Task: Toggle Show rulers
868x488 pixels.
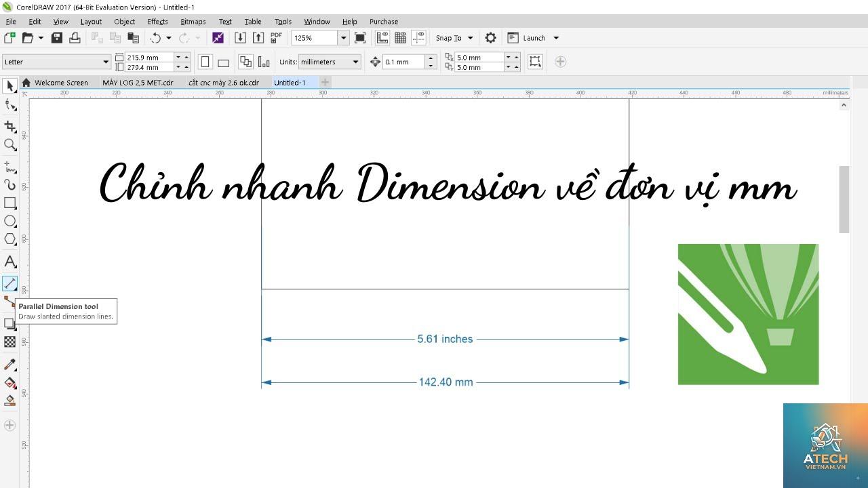Action: [382, 38]
